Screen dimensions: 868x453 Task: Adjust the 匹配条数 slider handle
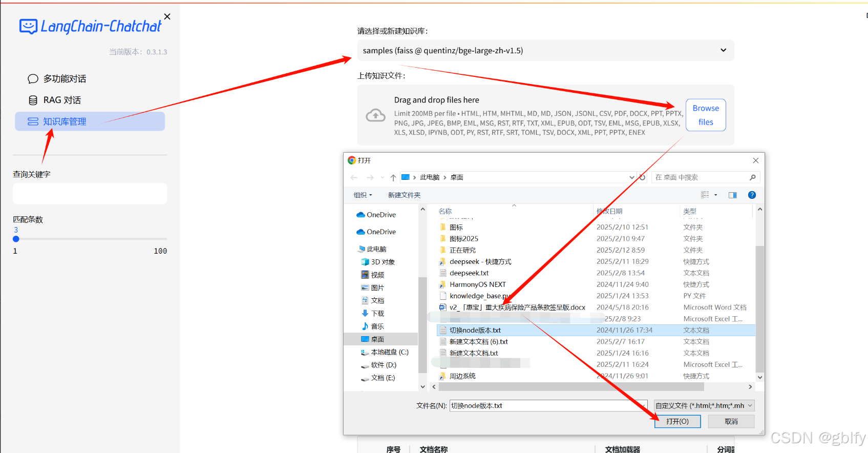[16, 239]
